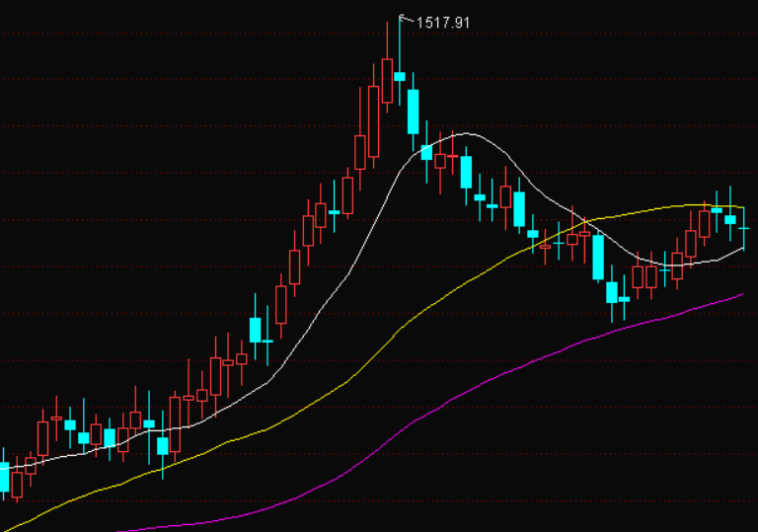Click the last cyan cross candlestick at the right edge
Viewport: 758px width, 532px height.
[744, 228]
